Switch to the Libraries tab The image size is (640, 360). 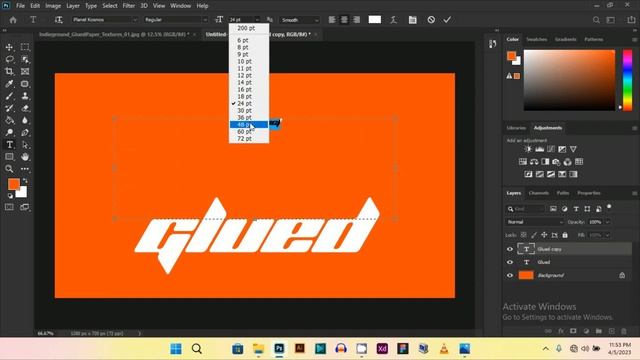[516, 128]
